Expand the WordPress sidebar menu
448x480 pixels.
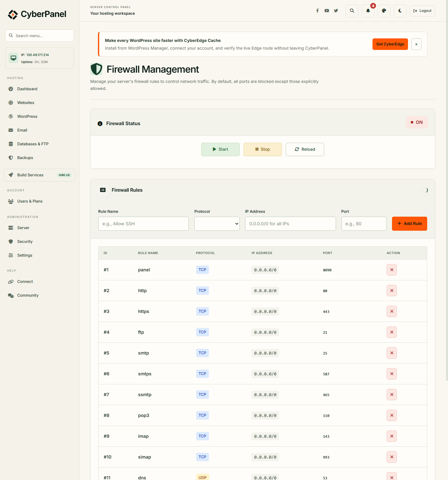(39, 116)
